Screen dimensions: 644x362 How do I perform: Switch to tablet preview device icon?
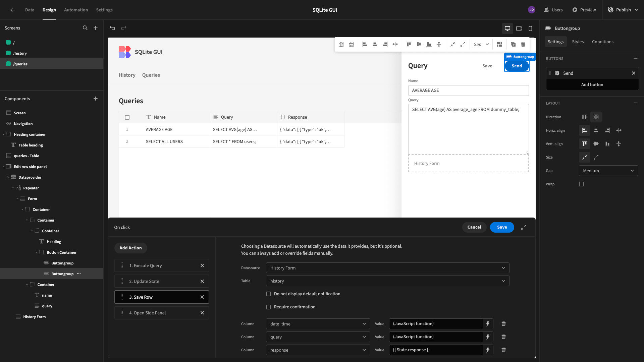pos(519,28)
